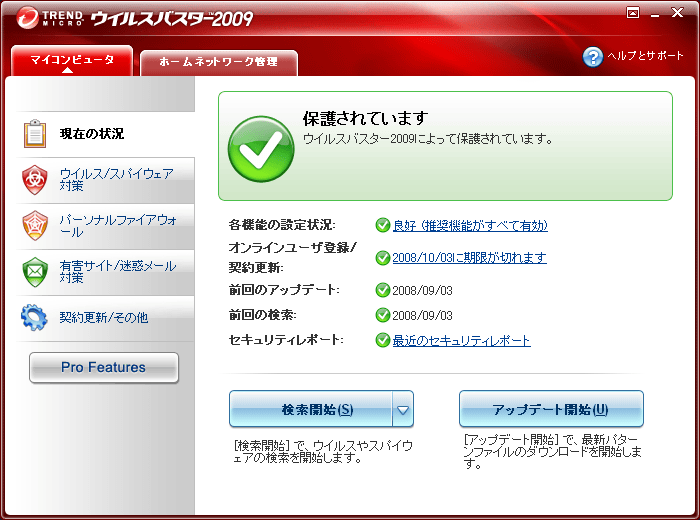Image resolution: width=700 pixels, height=520 pixels.
Task: Click the large green protected checkmark icon
Action: (x=261, y=149)
